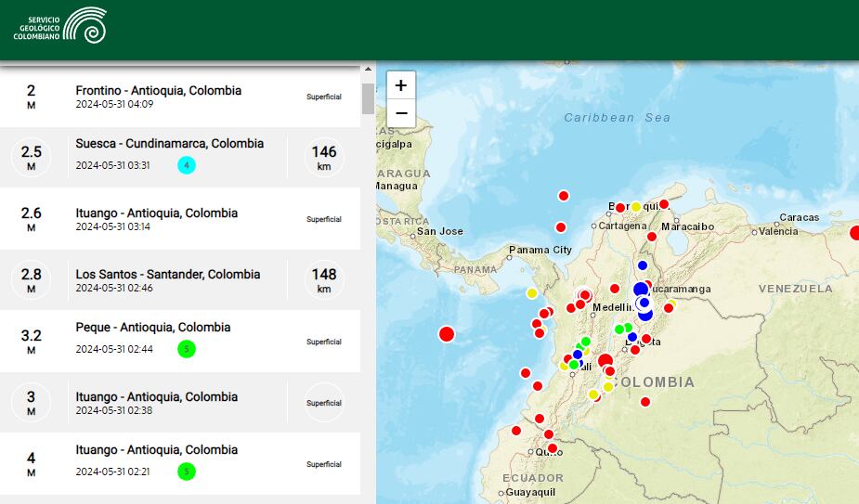Viewport: 859px width, 504px height.
Task: Click the 2.5 M magnitude circle
Action: (32, 157)
